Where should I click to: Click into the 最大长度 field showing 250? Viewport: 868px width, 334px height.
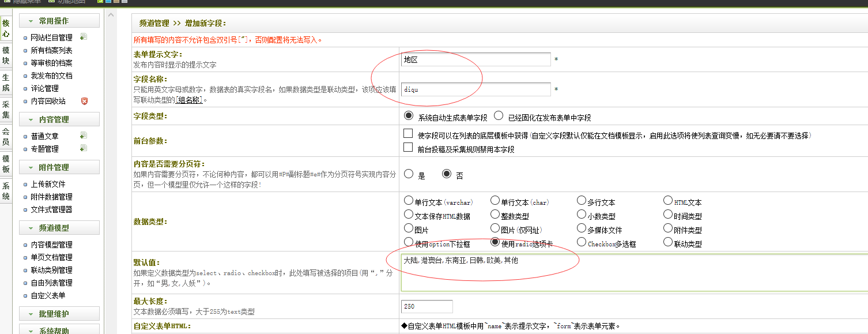click(427, 306)
